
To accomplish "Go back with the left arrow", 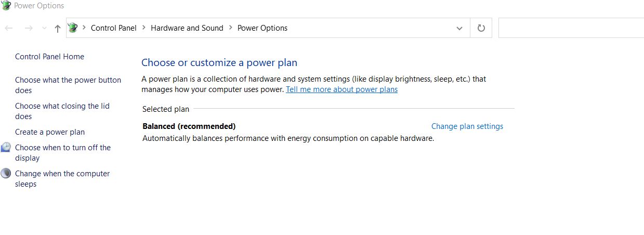I will (x=9, y=28).
